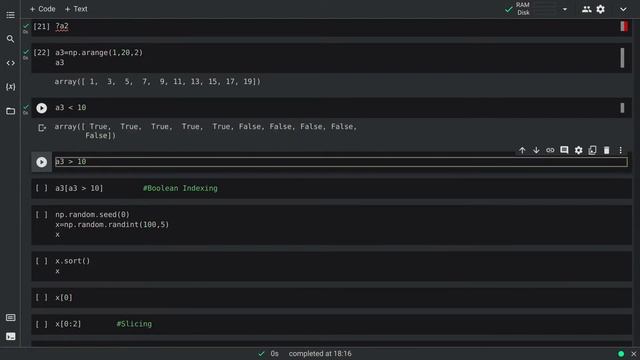Mirror the cell in a tab

(x=592, y=150)
